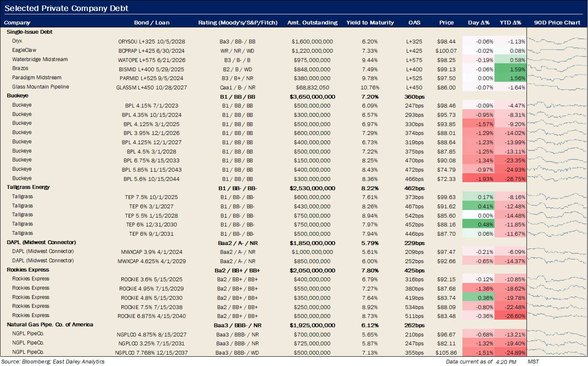The height and width of the screenshot is (366, 588).
Task: Click the TEP 7.5% 10/1/2025 bond cell
Action: pyautogui.click(x=152, y=197)
